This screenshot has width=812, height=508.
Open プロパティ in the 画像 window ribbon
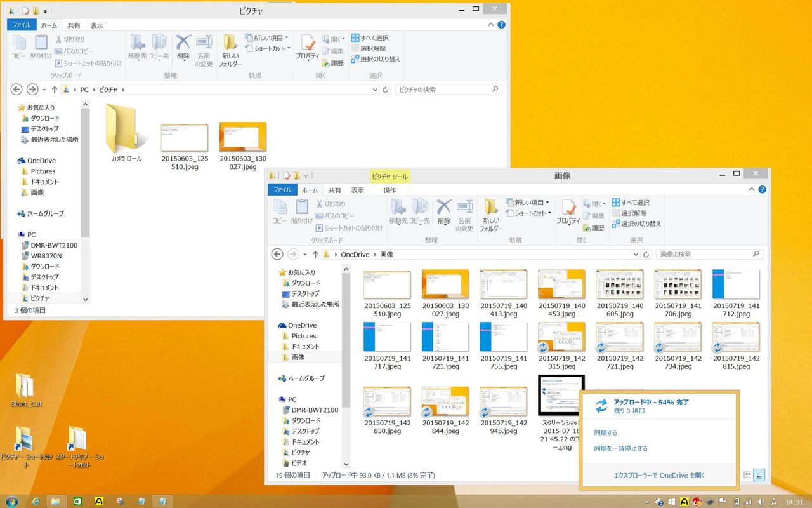568,213
